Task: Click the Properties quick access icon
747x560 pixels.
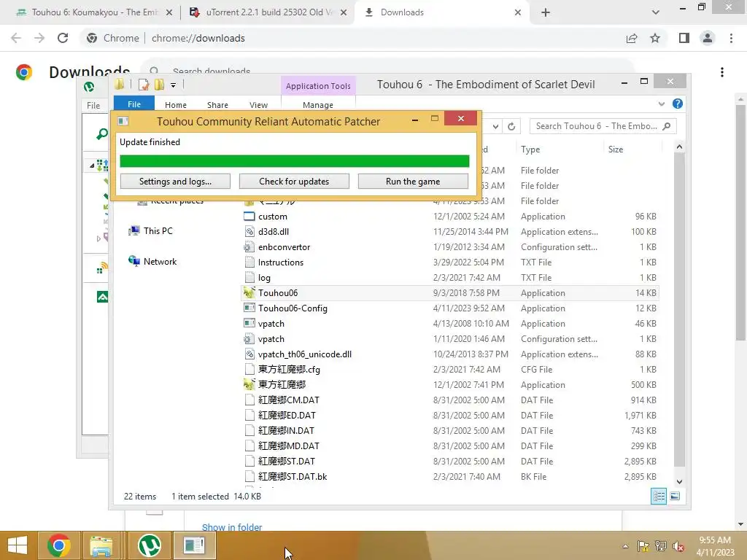Action: [144, 85]
